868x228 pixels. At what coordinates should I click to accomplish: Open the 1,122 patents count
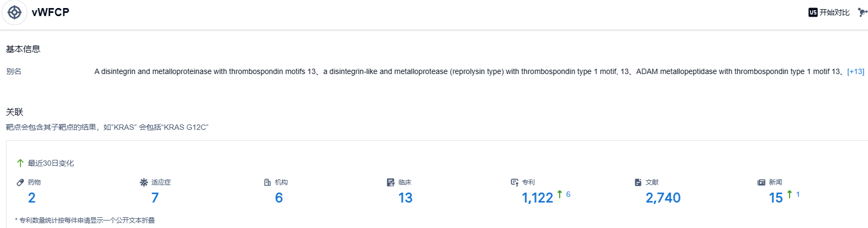pyautogui.click(x=537, y=198)
